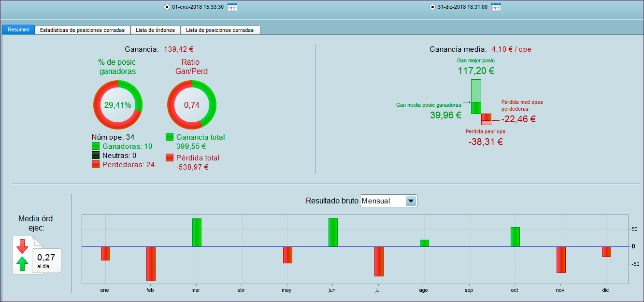Click the green Ganancia total legend icon
644x302 pixels.
[169, 137]
